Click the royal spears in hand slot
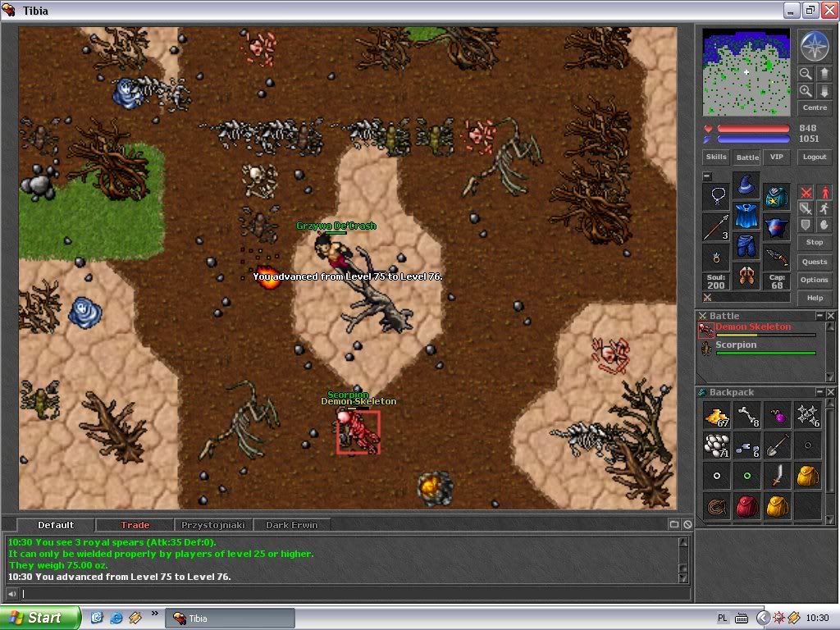This screenshot has height=630, width=840. tap(717, 227)
